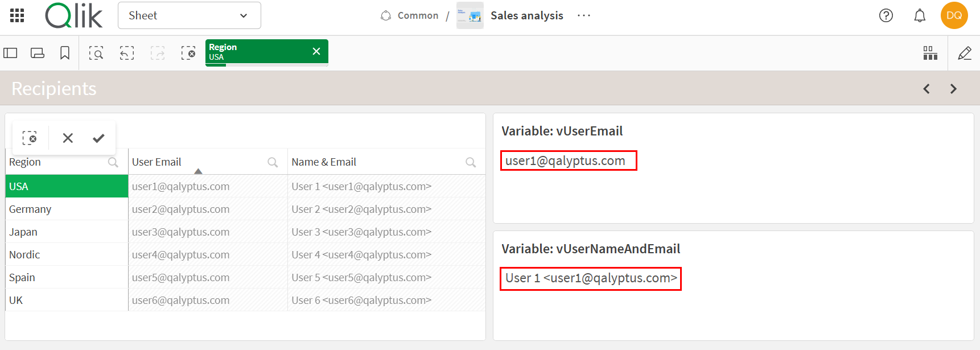Click the Name & Email column header
980x350 pixels.
pyautogui.click(x=324, y=162)
